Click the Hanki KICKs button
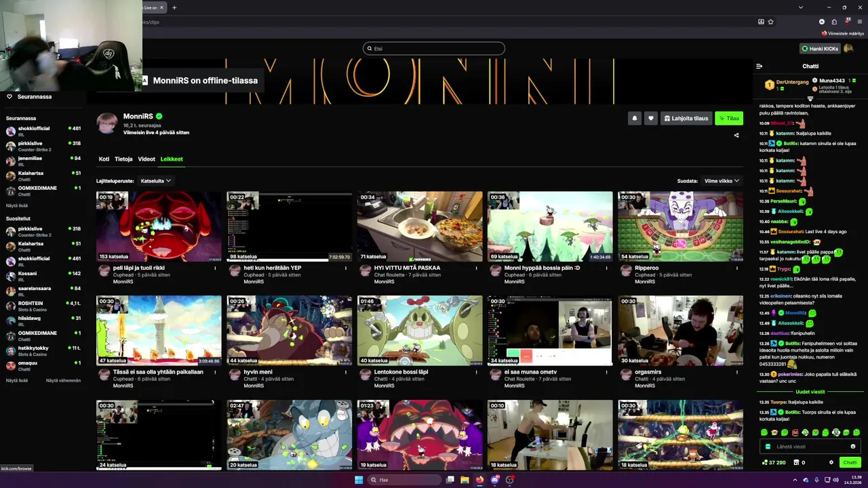The height and width of the screenshot is (488, 868). [x=821, y=49]
